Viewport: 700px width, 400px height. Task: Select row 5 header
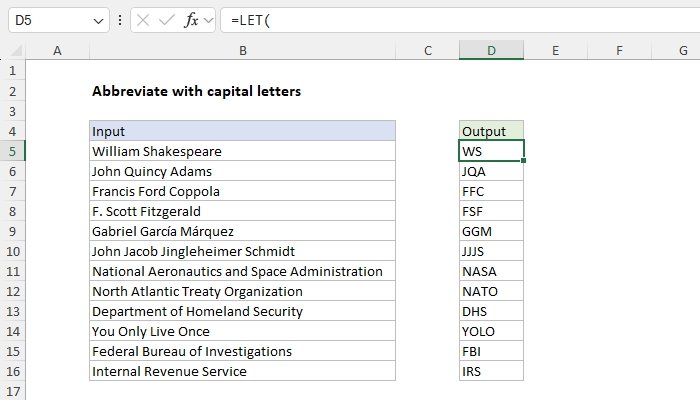click(12, 151)
